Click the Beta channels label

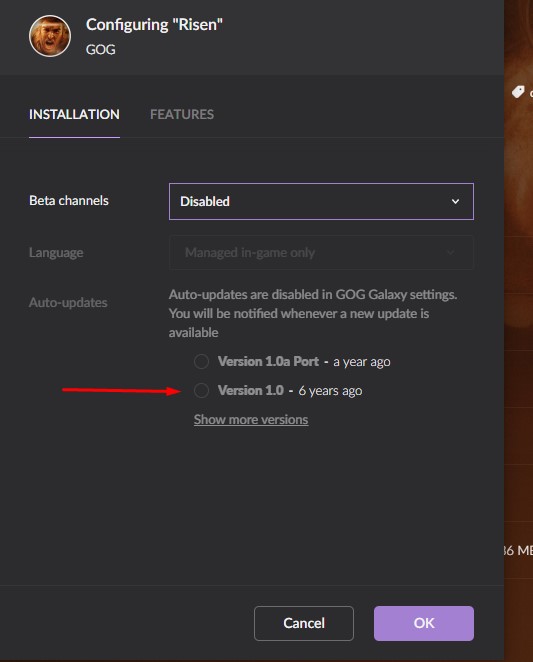point(69,201)
